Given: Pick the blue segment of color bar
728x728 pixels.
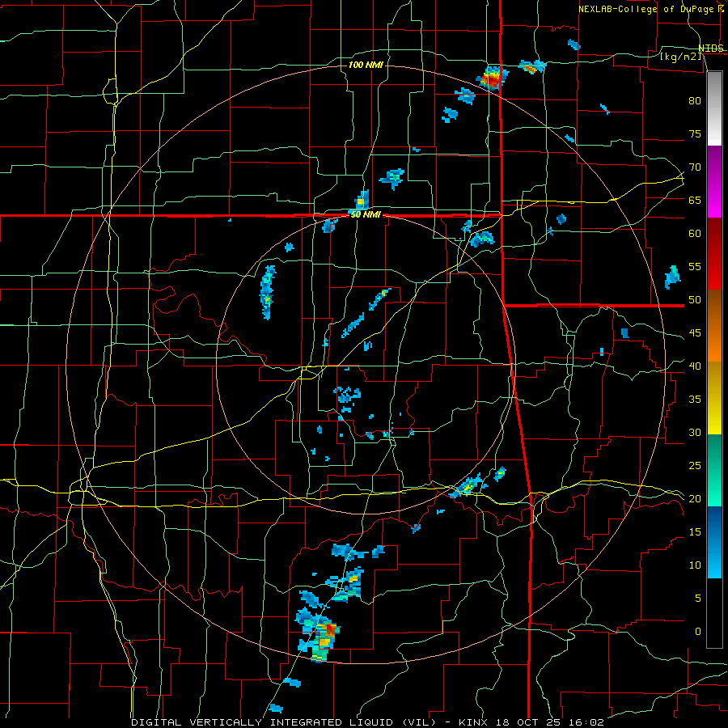Looking at the screenshot, I should (x=714, y=542).
